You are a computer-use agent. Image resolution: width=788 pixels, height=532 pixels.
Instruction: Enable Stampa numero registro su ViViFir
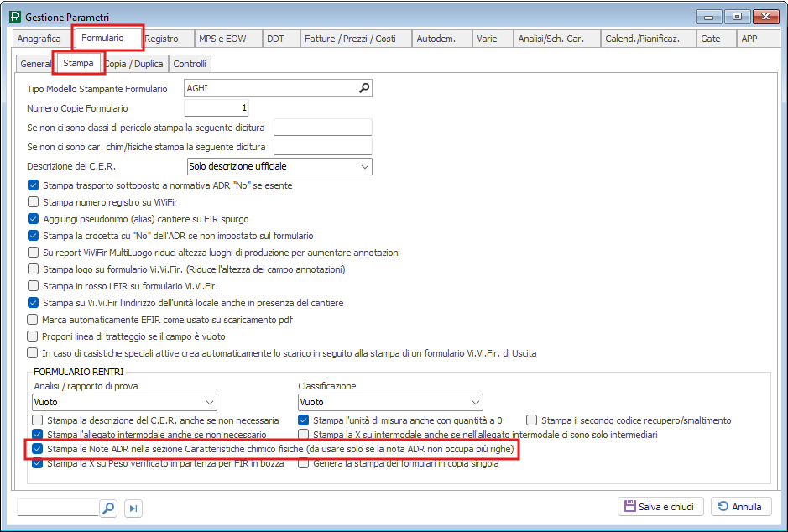(x=34, y=202)
